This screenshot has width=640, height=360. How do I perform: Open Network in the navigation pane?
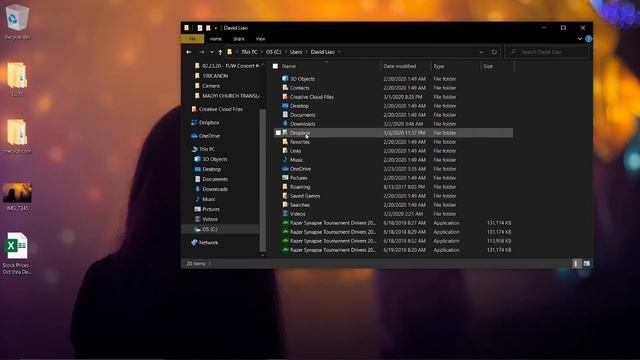tap(208, 242)
